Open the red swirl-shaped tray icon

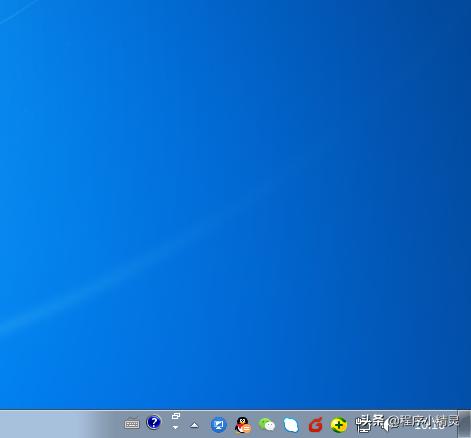[315, 425]
